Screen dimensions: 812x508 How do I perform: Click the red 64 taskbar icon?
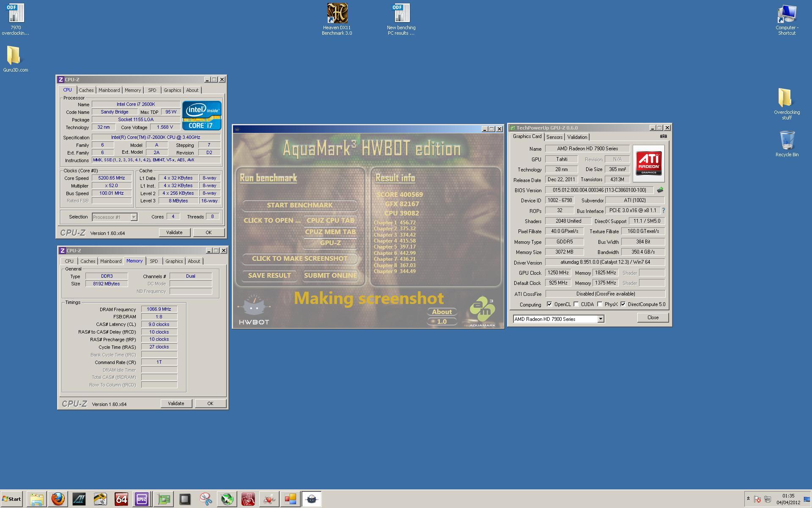(121, 499)
